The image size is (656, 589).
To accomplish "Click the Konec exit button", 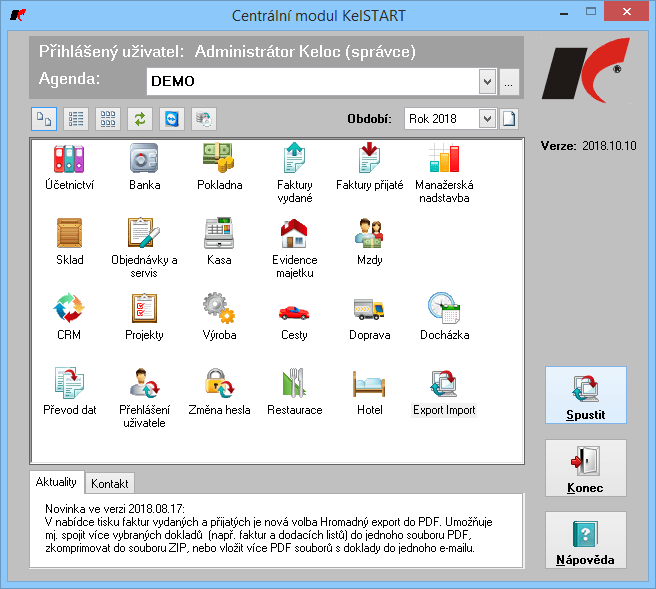I will coord(586,468).
